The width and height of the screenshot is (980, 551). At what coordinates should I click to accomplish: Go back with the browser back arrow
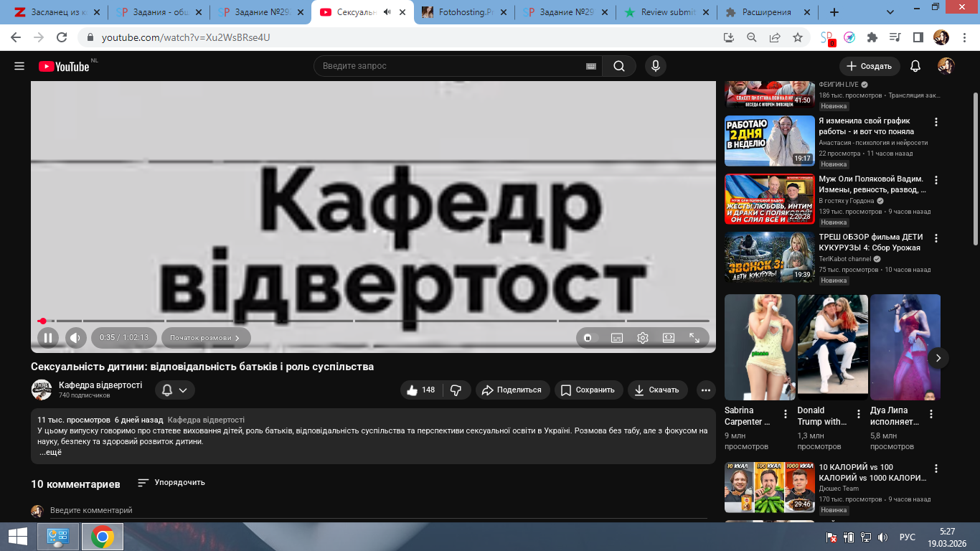click(17, 37)
